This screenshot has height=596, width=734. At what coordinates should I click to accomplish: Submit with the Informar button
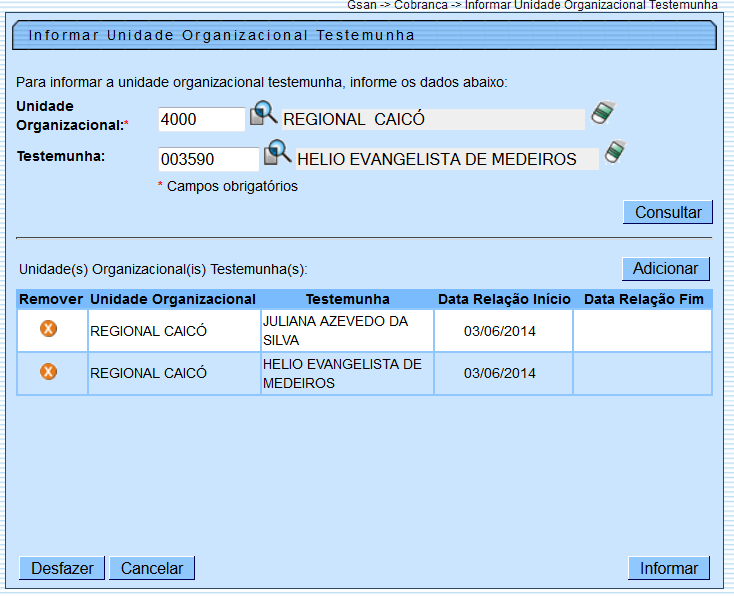668,568
